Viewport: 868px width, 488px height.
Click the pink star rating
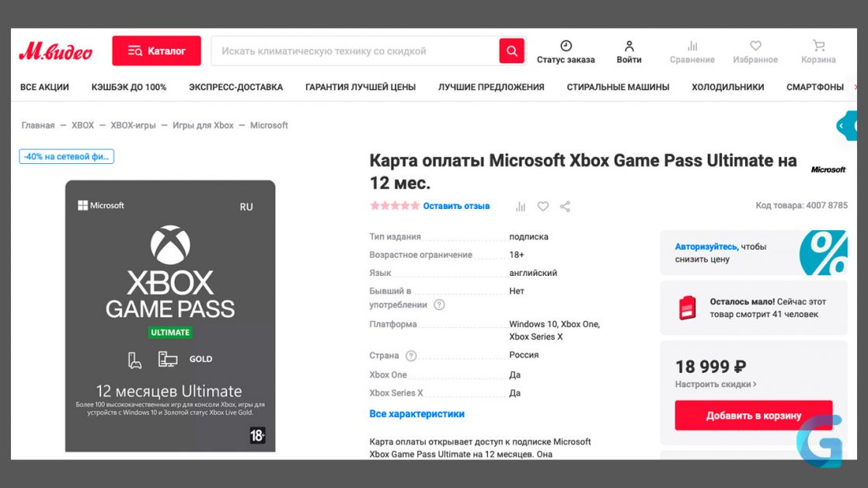coord(395,206)
